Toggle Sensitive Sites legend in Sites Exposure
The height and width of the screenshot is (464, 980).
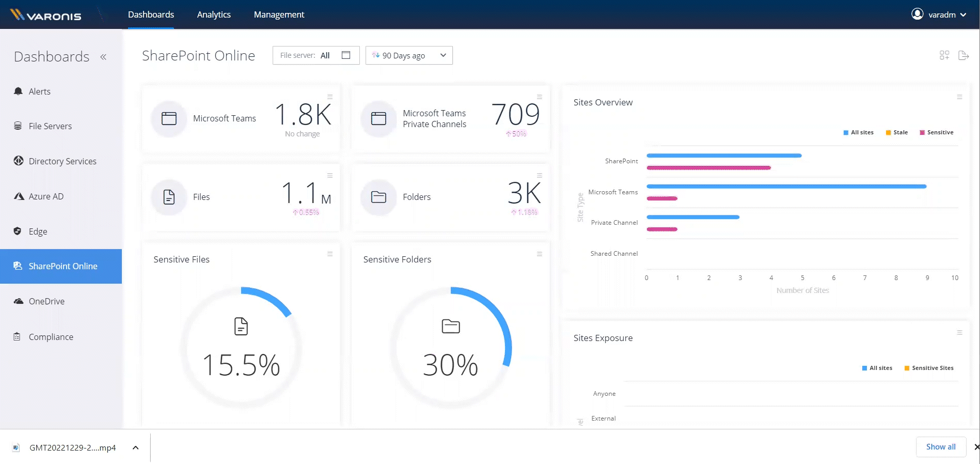point(929,368)
